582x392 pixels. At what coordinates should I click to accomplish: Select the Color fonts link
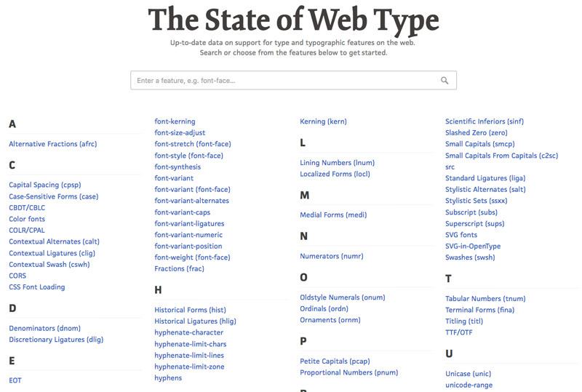27,219
